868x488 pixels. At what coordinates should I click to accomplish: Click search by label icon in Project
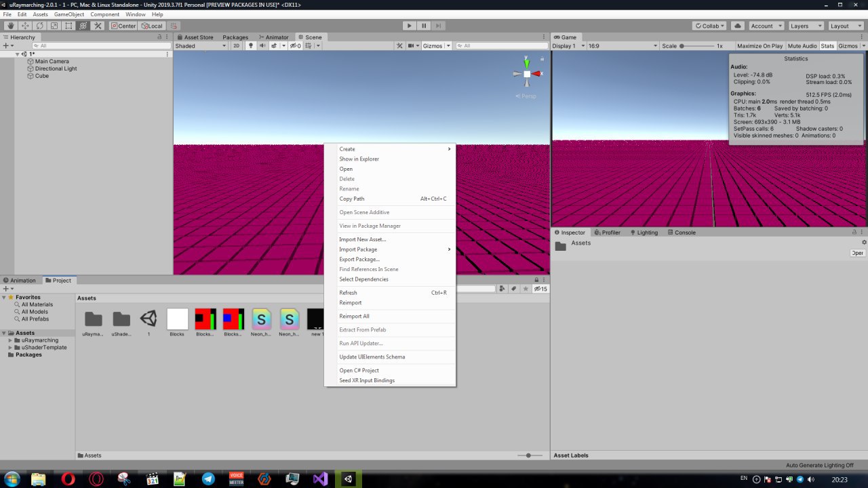coord(513,289)
